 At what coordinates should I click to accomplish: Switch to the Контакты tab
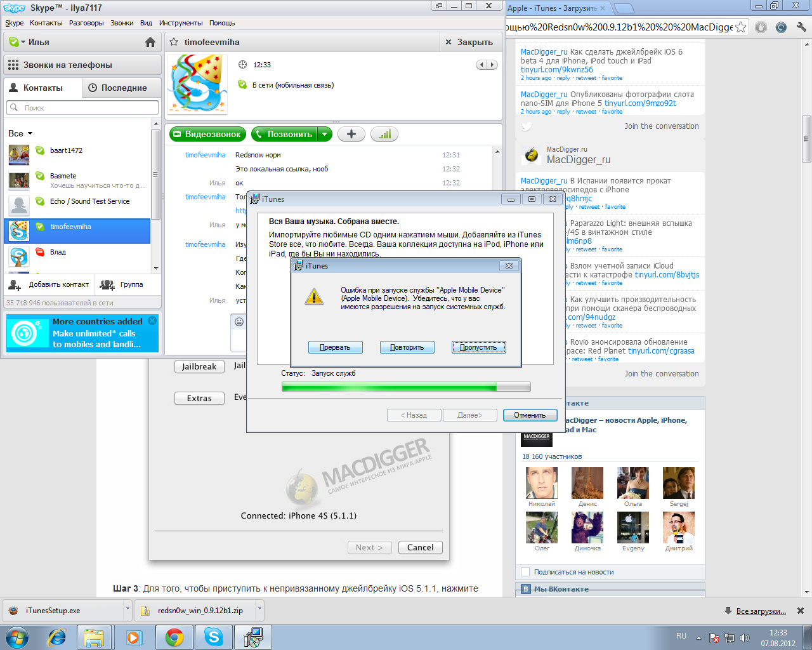click(43, 88)
